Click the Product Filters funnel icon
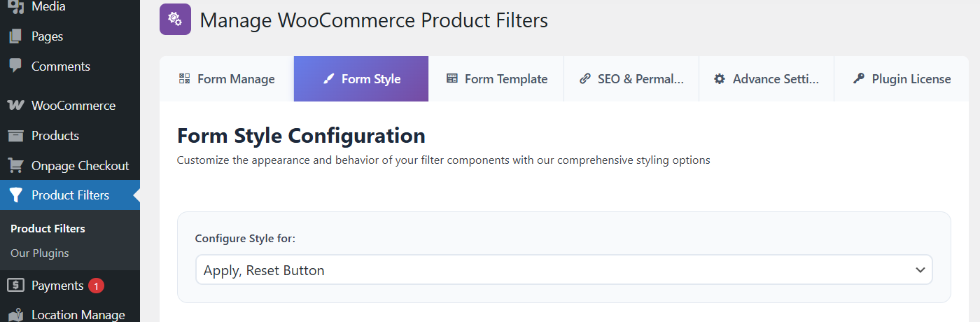The width and height of the screenshot is (980, 322). 16,195
